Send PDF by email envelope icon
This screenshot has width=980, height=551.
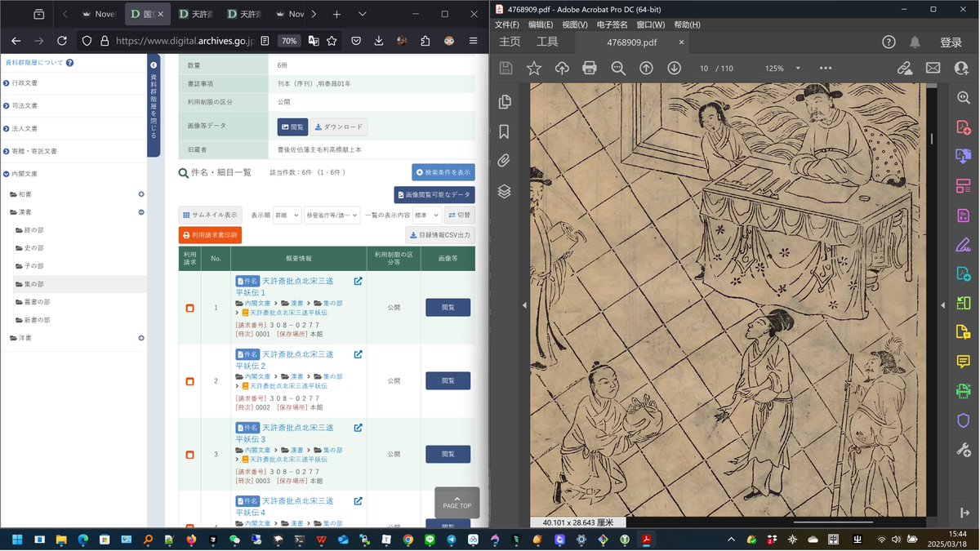coord(933,69)
